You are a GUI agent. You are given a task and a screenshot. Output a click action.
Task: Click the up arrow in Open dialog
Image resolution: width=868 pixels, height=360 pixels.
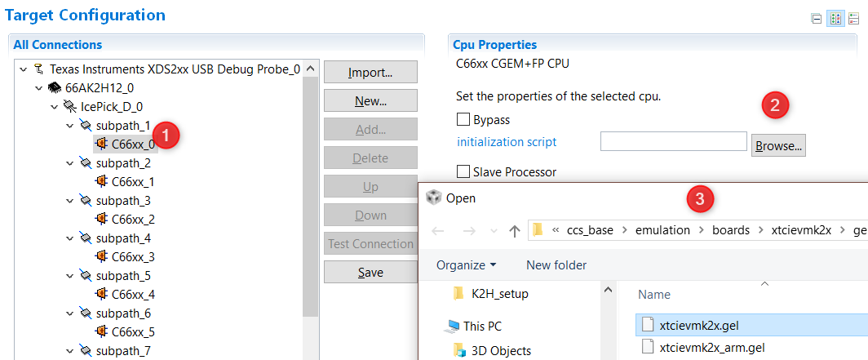514,231
